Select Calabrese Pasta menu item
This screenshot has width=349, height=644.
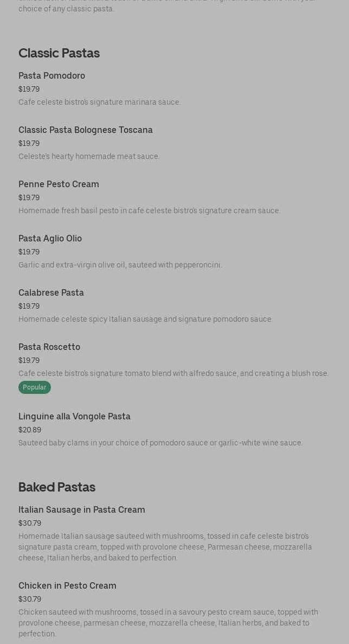[x=51, y=292]
